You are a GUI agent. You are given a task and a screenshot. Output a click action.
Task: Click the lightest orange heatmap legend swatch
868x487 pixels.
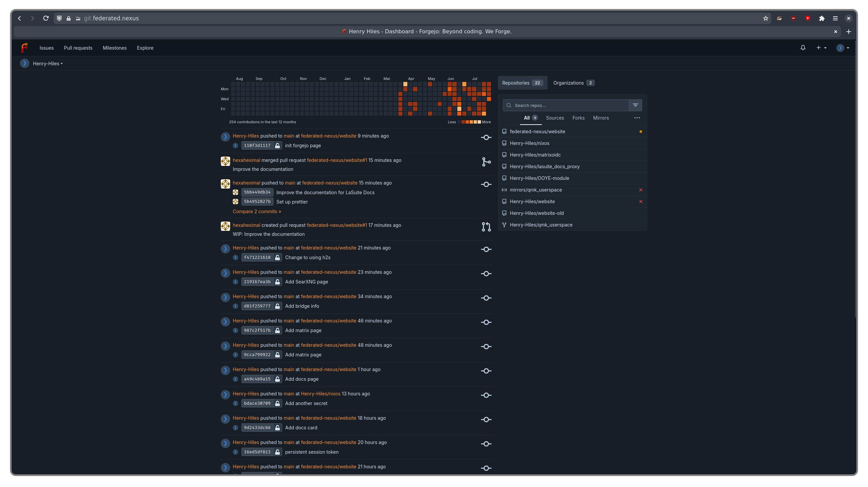[x=479, y=122]
